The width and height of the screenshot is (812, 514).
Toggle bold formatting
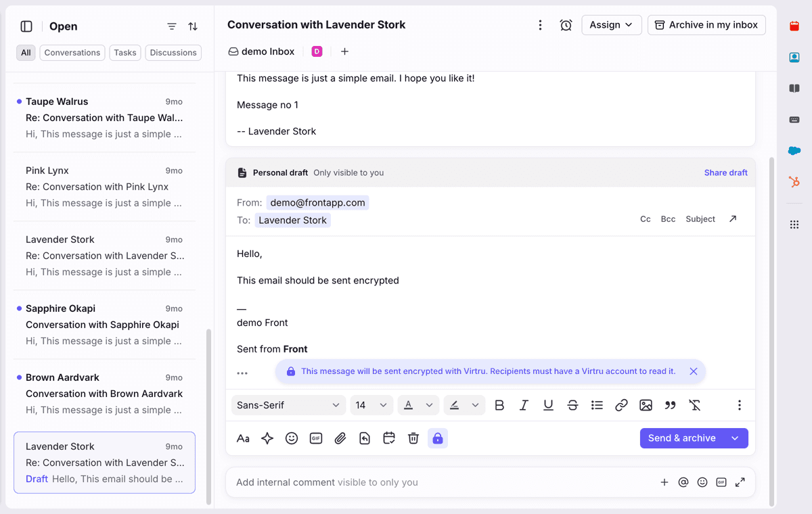[x=499, y=405]
